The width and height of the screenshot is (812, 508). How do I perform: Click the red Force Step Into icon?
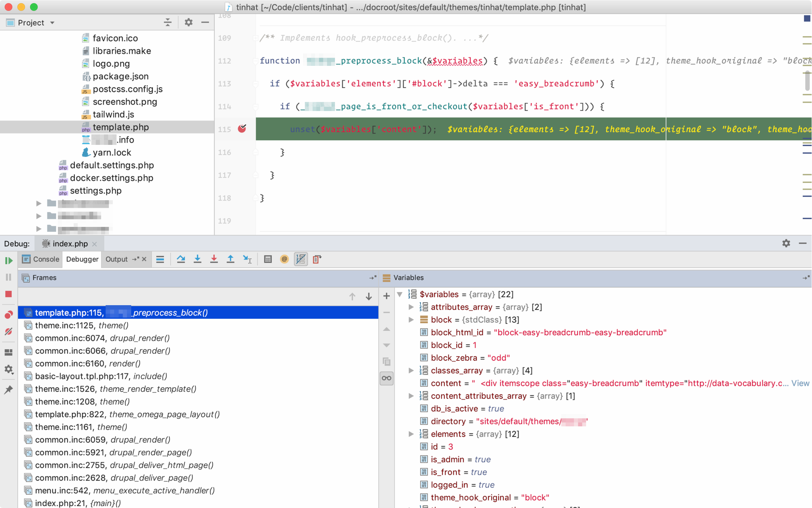pyautogui.click(x=214, y=259)
